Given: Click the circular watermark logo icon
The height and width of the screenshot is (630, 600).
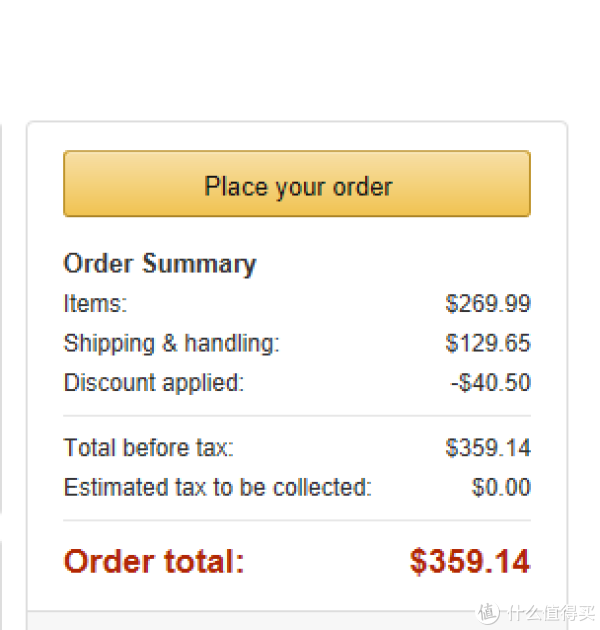Looking at the screenshot, I should [487, 613].
